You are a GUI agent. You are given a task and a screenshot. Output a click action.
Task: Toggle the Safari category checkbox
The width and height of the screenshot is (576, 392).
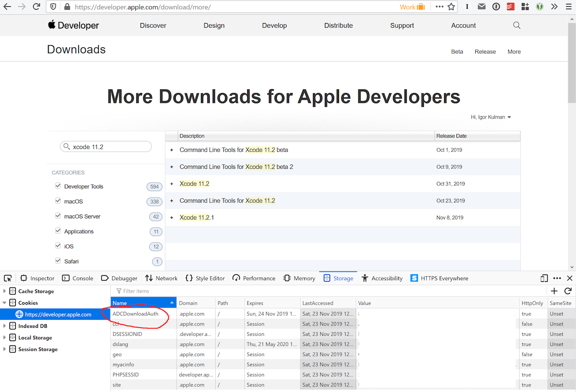58,261
